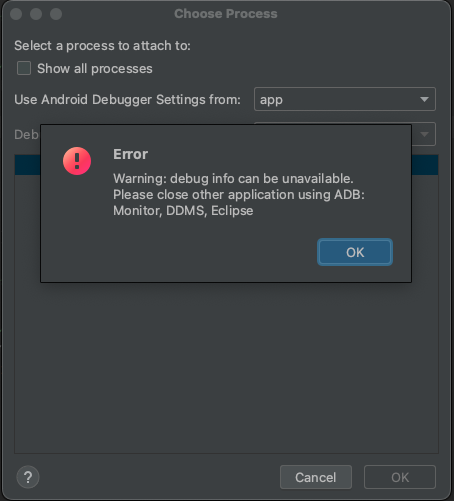454x501 pixels.
Task: Click the Use Android Debugger Settings from label
Action: click(x=127, y=99)
